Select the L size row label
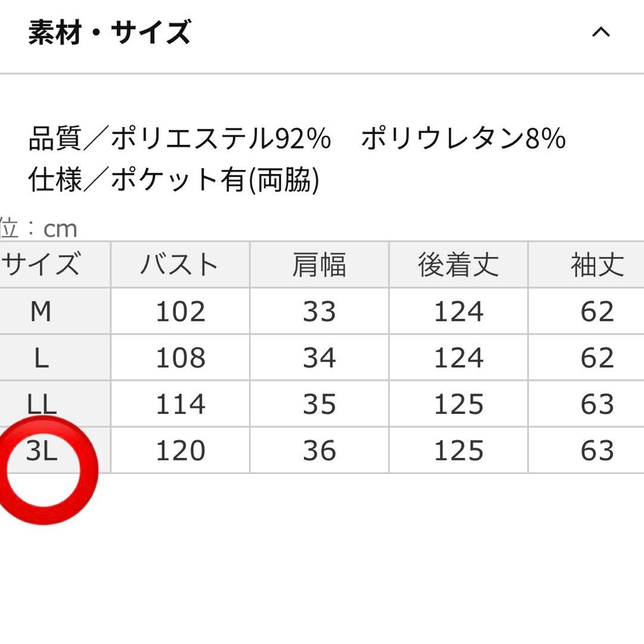Viewport: 644px width, 644px height. 41,358
